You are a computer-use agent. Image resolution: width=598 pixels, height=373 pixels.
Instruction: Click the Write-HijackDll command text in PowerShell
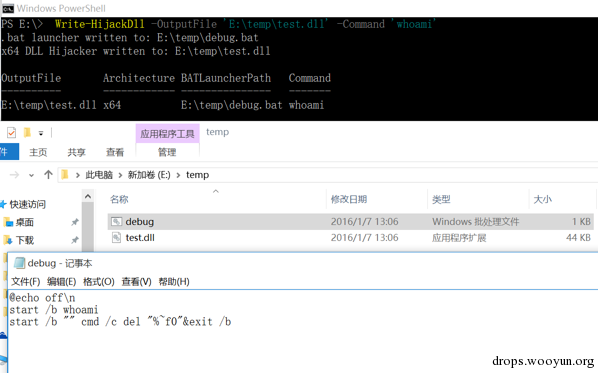[100, 24]
